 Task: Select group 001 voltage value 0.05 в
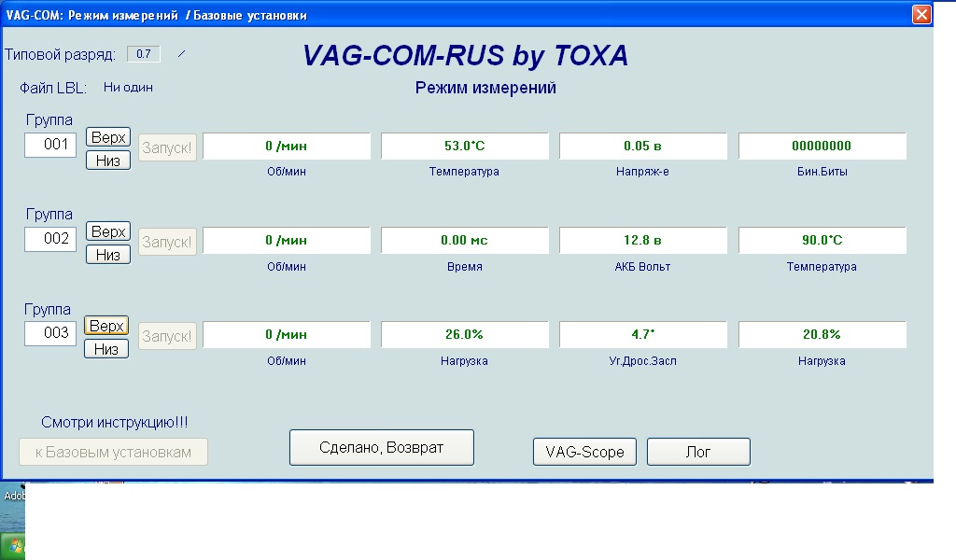[642, 146]
